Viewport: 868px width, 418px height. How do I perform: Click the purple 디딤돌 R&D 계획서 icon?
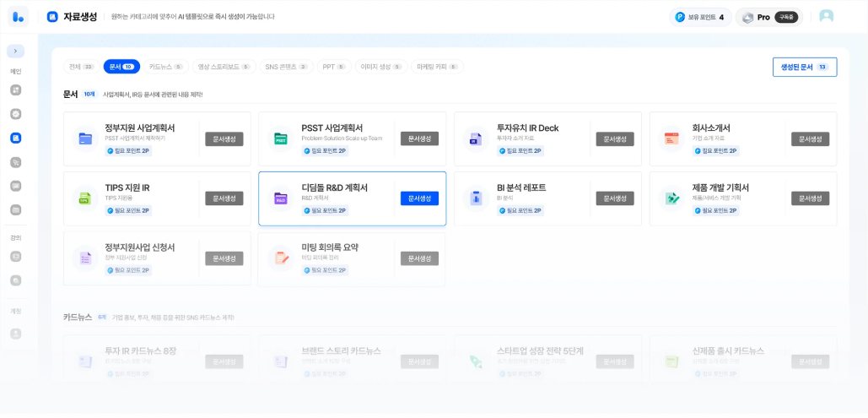coord(281,198)
